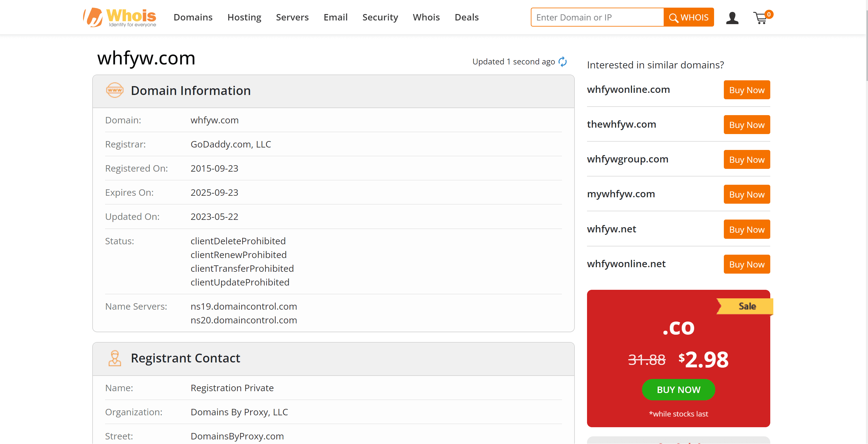This screenshot has height=444, width=868.
Task: Click the user account icon
Action: [734, 17]
